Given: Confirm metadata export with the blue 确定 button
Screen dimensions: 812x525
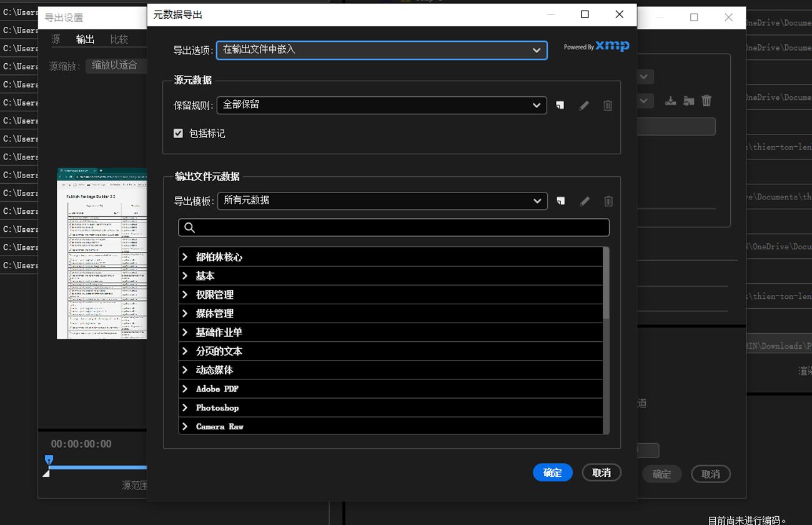Looking at the screenshot, I should click(x=553, y=472).
